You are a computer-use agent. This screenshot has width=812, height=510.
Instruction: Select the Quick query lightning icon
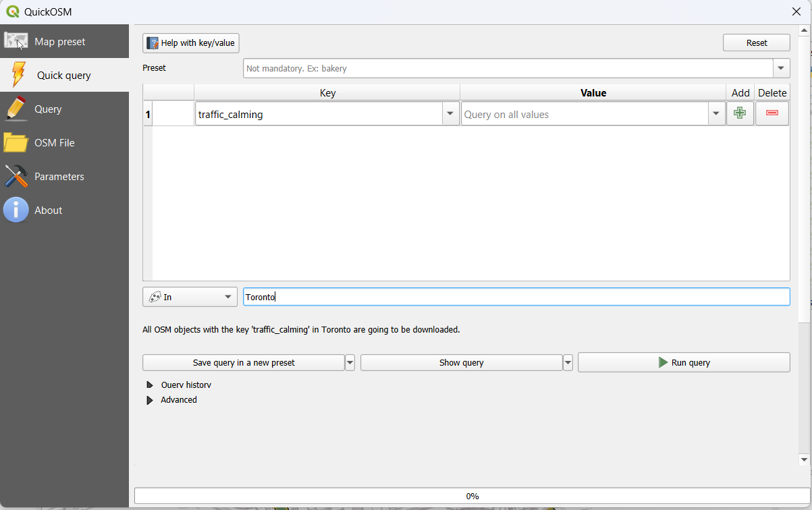tap(18, 75)
